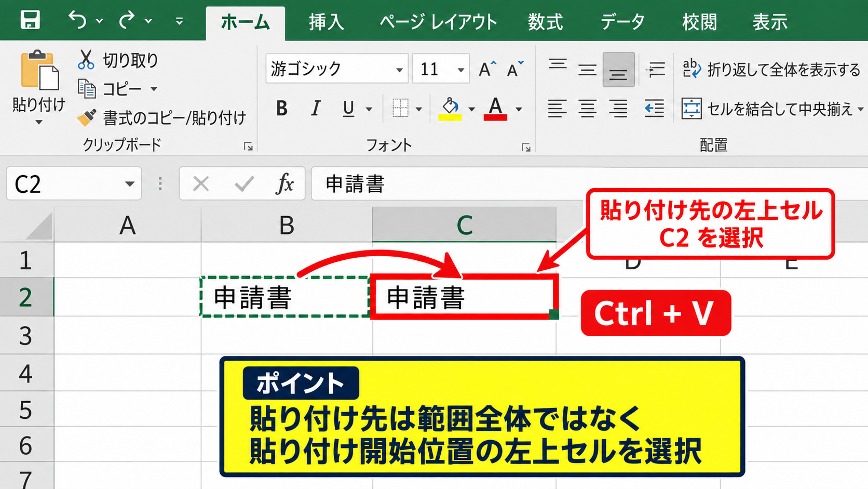Expand the コピー dropdown arrow
868x489 pixels.
154,89
